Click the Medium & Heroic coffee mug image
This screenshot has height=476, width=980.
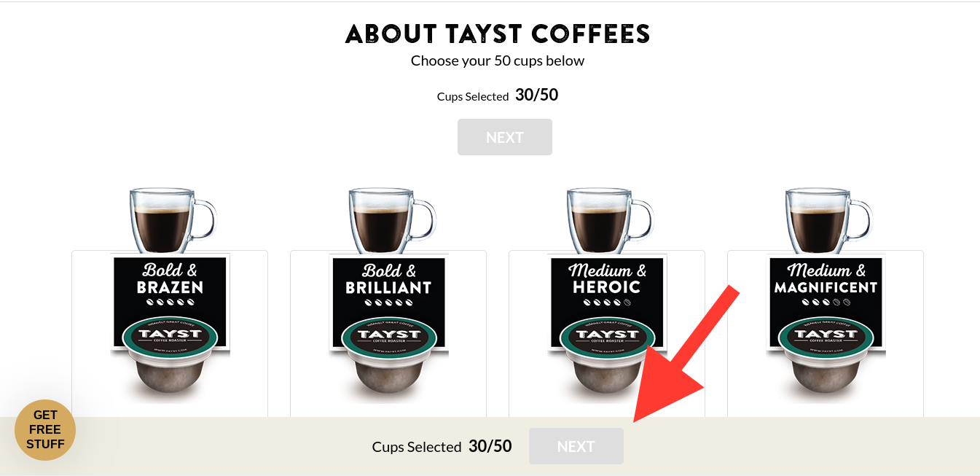point(610,220)
